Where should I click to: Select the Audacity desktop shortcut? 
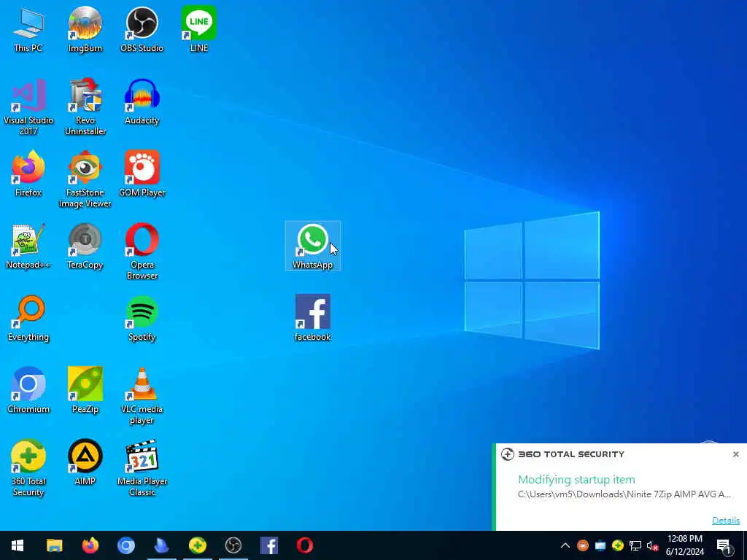(142, 102)
